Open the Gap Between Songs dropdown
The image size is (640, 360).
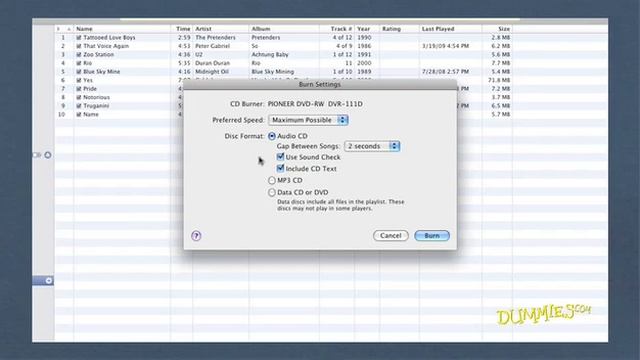tap(372, 146)
